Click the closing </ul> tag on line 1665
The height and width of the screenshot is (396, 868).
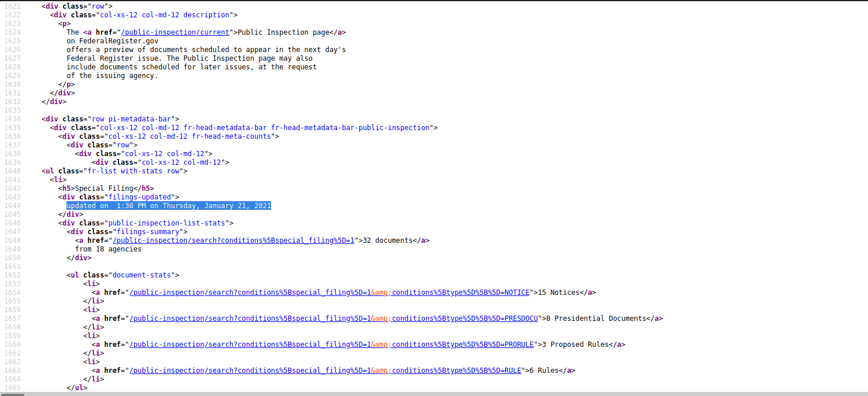77,388
